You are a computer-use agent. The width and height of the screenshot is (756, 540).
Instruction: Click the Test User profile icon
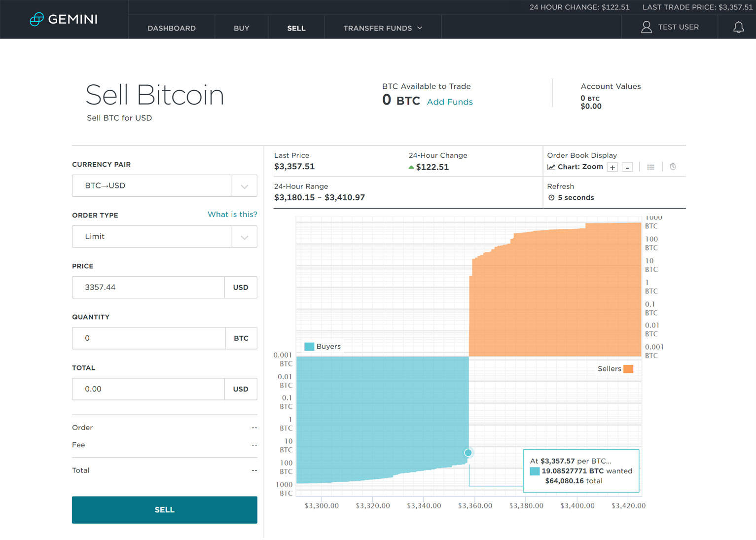(646, 27)
